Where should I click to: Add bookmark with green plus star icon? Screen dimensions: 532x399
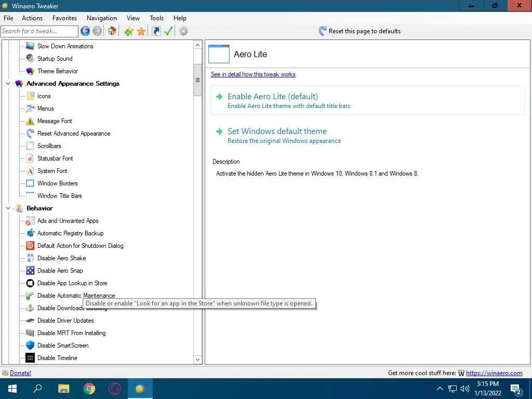tap(129, 32)
